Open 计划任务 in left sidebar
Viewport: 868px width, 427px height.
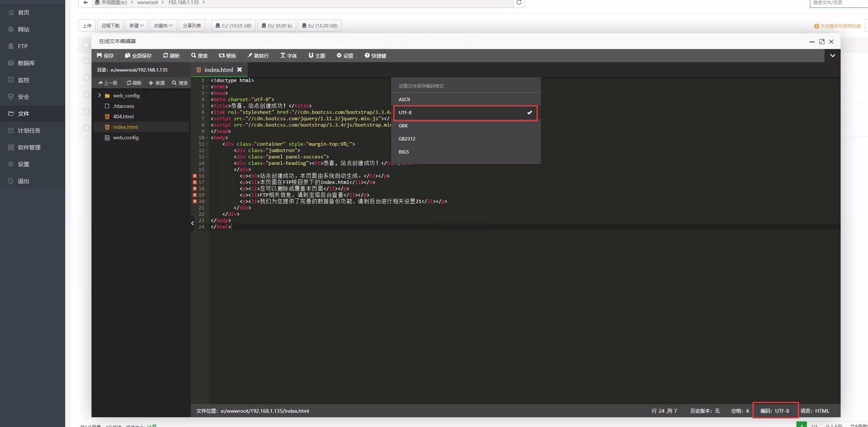click(29, 130)
